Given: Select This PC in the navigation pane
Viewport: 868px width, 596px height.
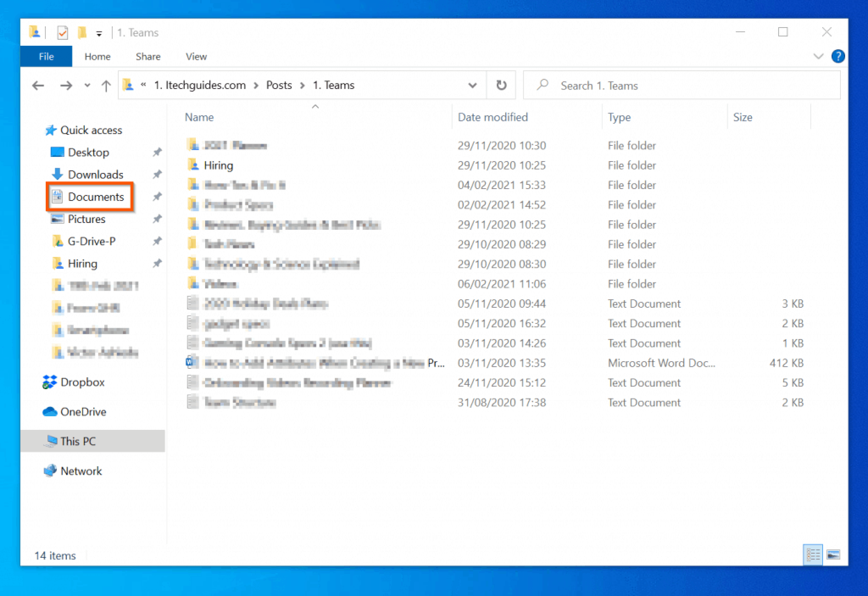Looking at the screenshot, I should tap(92, 441).
